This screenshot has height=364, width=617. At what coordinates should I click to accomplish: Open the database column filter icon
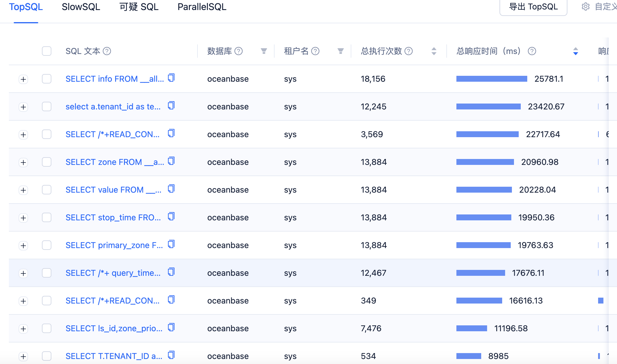tap(264, 51)
